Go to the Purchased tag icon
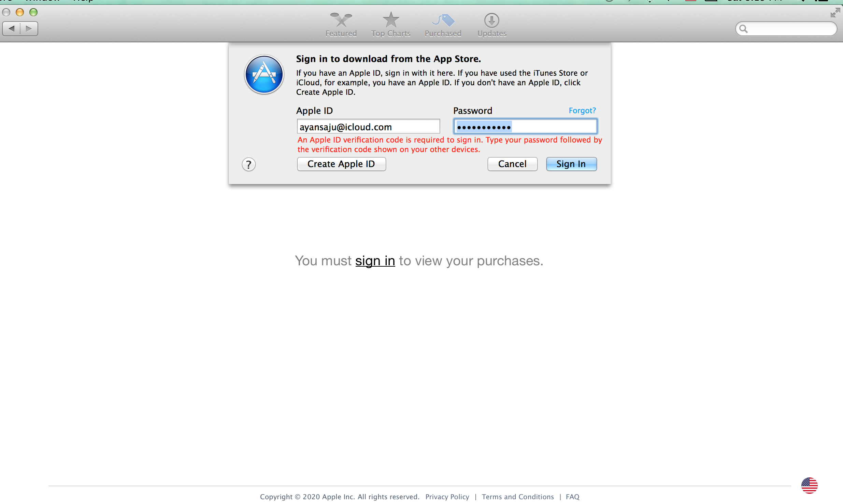Viewport: 843px width, 504px height. [443, 20]
